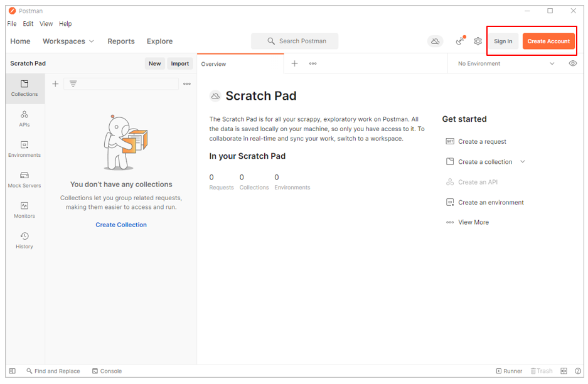
Task: Open the No Environment dropdown
Action: click(506, 63)
